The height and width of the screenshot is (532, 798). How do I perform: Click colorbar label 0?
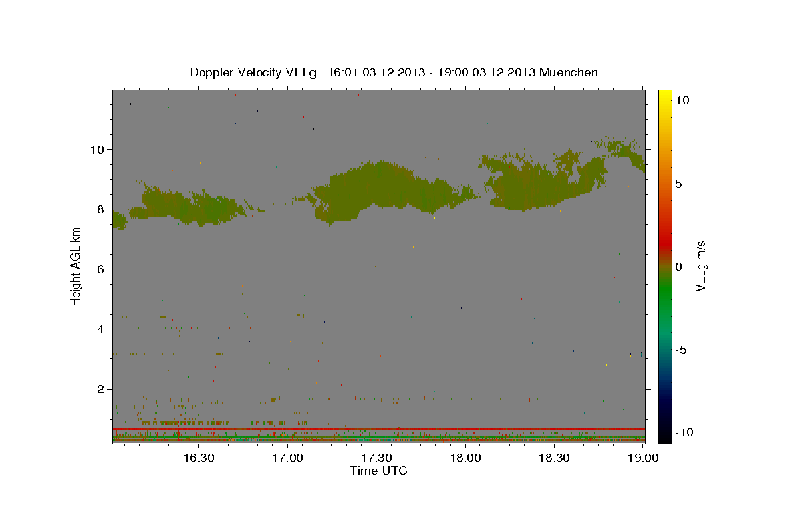[x=678, y=267]
